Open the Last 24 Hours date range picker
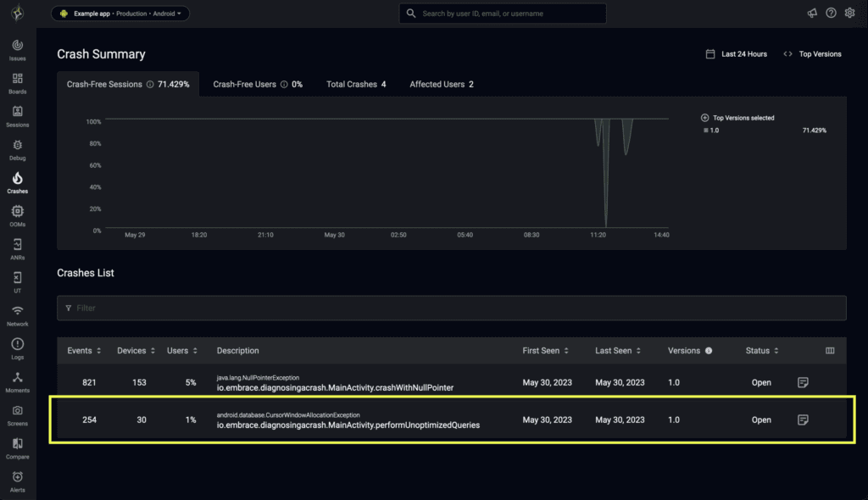This screenshot has width=868, height=500. point(737,54)
